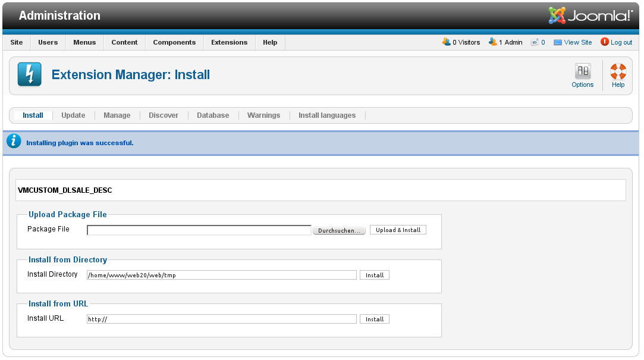The height and width of the screenshot is (360, 644).
Task: Go to the Install languages tab
Action: 326,115
